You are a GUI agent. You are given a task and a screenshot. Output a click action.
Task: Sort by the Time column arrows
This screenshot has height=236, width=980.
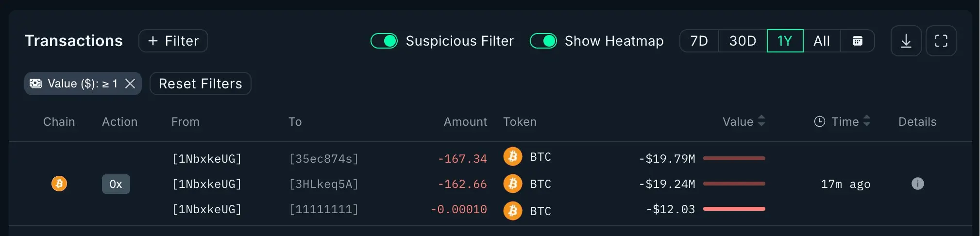866,121
